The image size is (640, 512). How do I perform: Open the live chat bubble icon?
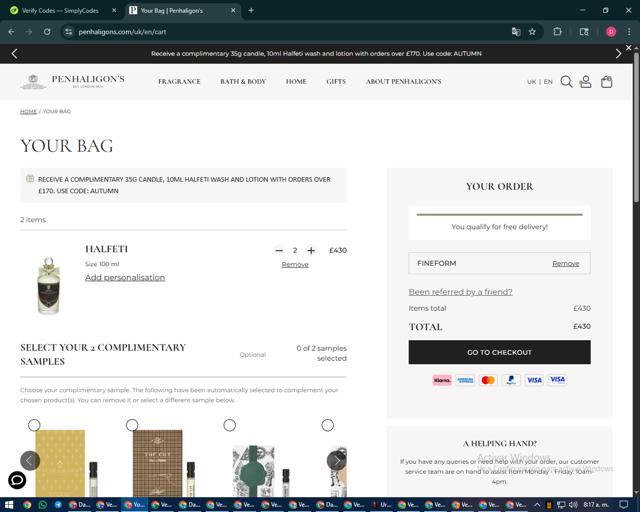(x=17, y=480)
